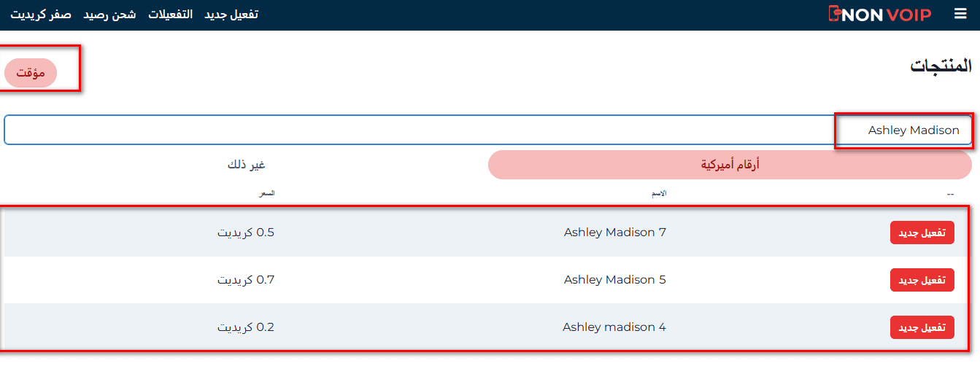The image size is (980, 390).
Task: Open التفعيلات in top navigation
Action: (x=171, y=14)
